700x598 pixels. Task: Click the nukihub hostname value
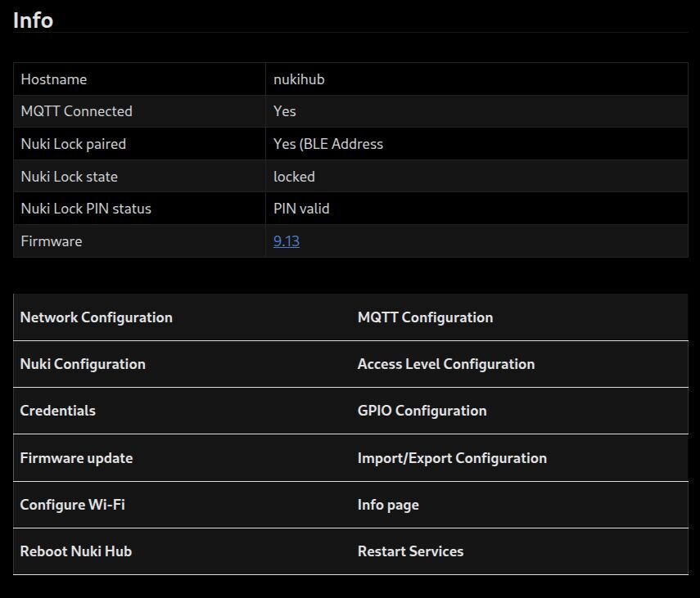(299, 79)
